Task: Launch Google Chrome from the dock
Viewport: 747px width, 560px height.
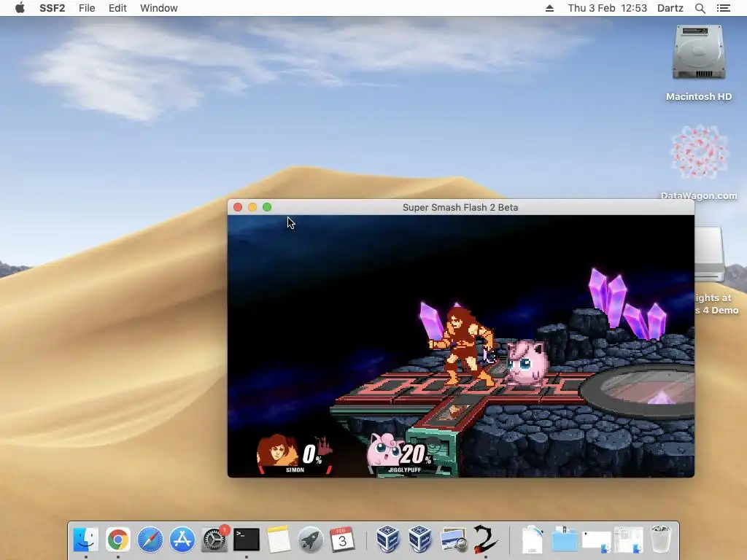Action: point(117,539)
